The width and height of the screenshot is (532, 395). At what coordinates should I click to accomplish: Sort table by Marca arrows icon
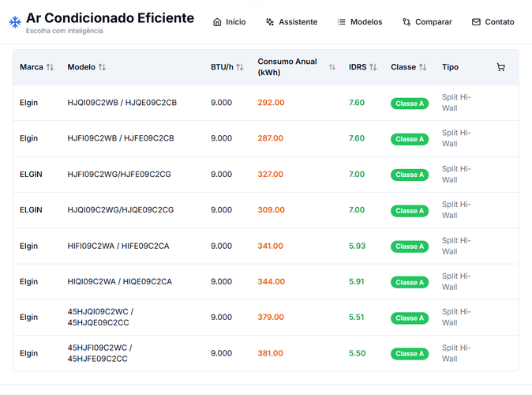[x=50, y=67]
